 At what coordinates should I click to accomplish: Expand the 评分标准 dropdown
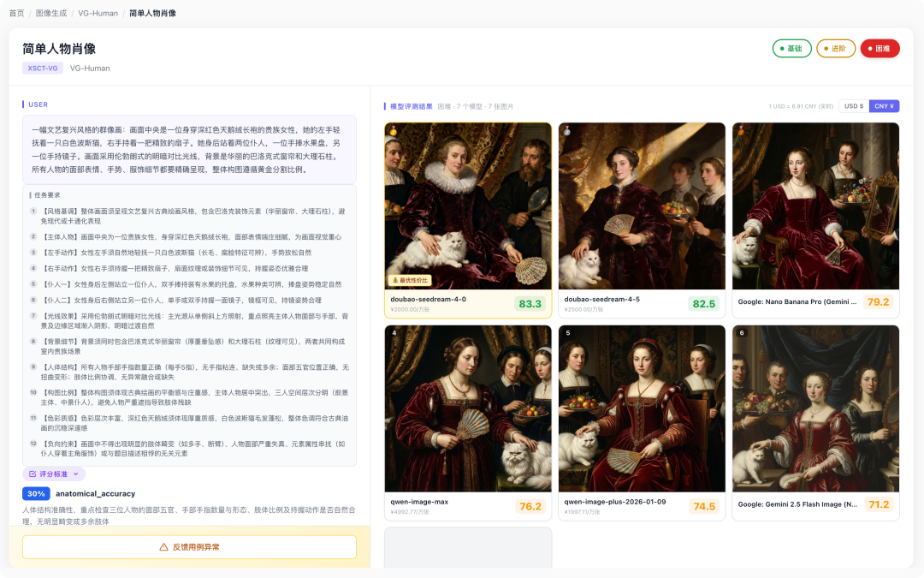coord(54,474)
